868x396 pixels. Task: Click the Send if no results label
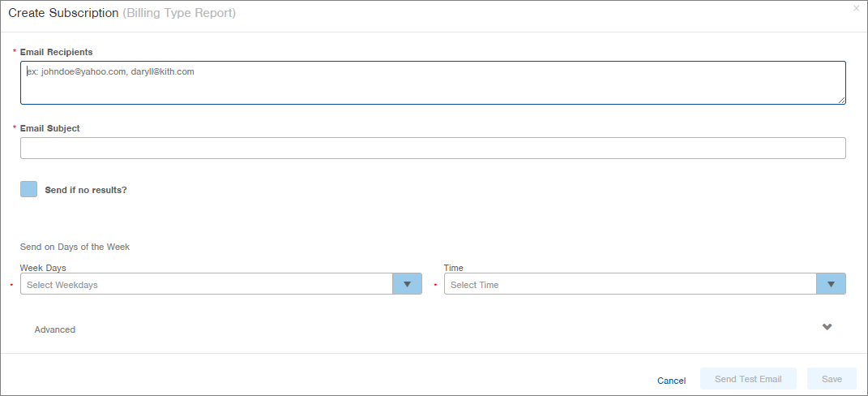(86, 190)
